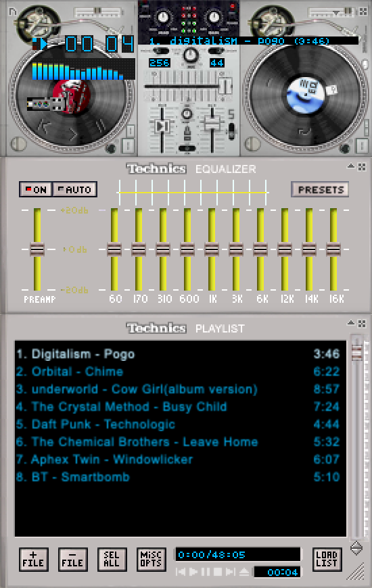
Task: Click the 170 Hz band slider handle
Action: click(139, 249)
